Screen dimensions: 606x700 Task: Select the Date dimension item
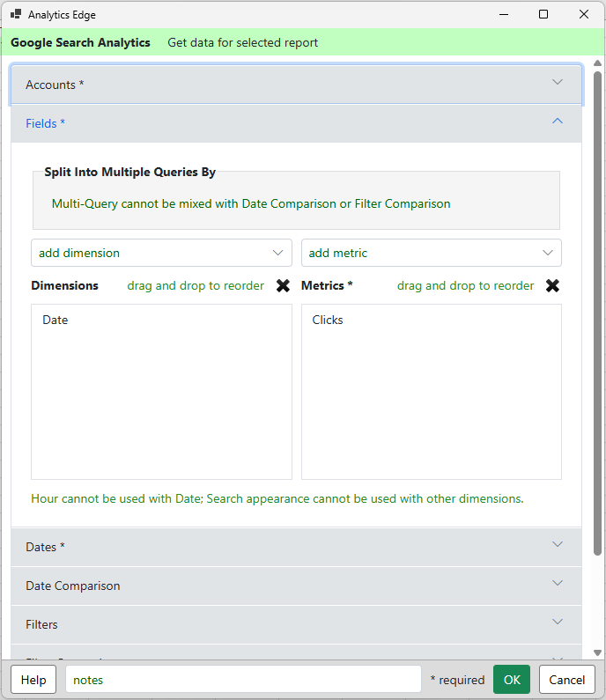pos(55,321)
